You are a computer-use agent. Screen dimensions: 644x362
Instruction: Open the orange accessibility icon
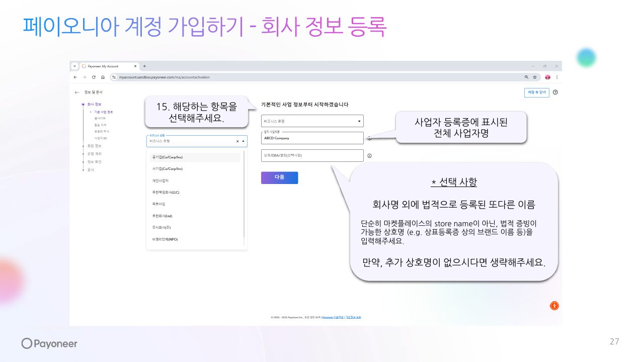click(x=554, y=306)
